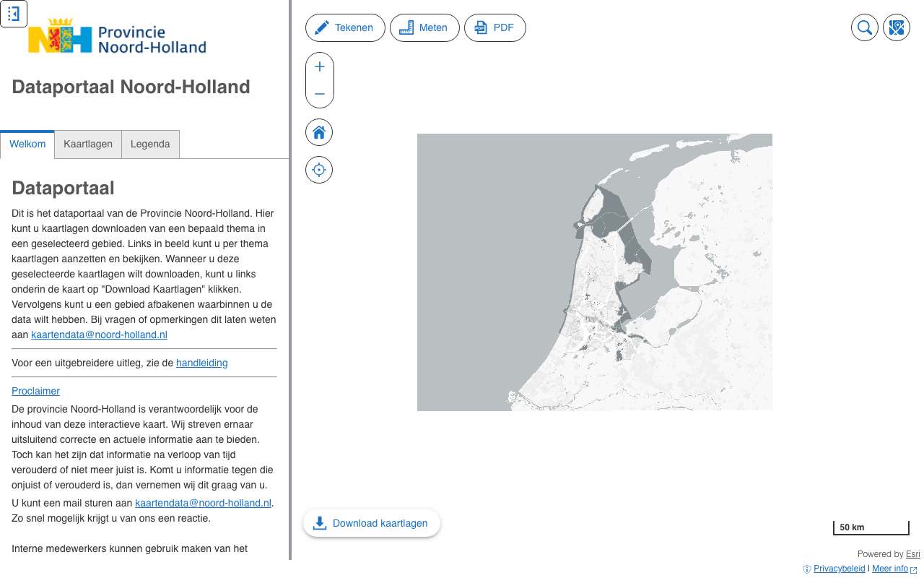Open the Meten measuring tool

pyautogui.click(x=424, y=28)
